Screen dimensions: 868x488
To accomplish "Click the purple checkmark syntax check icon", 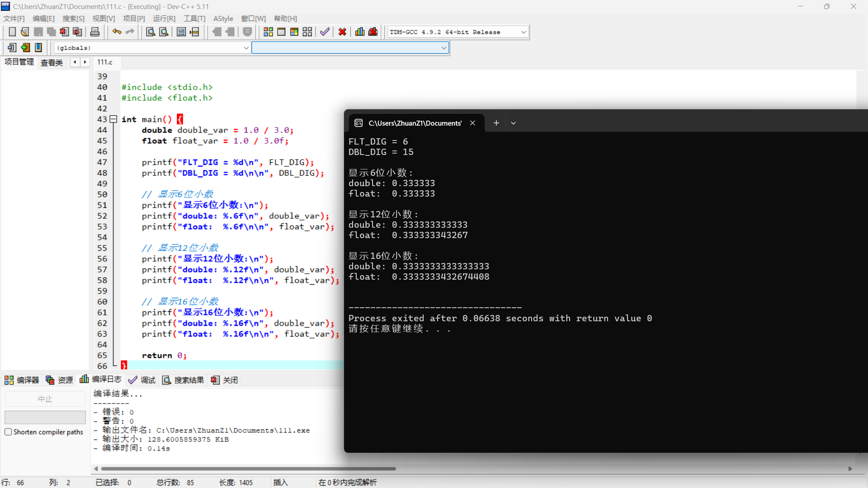I will [325, 32].
